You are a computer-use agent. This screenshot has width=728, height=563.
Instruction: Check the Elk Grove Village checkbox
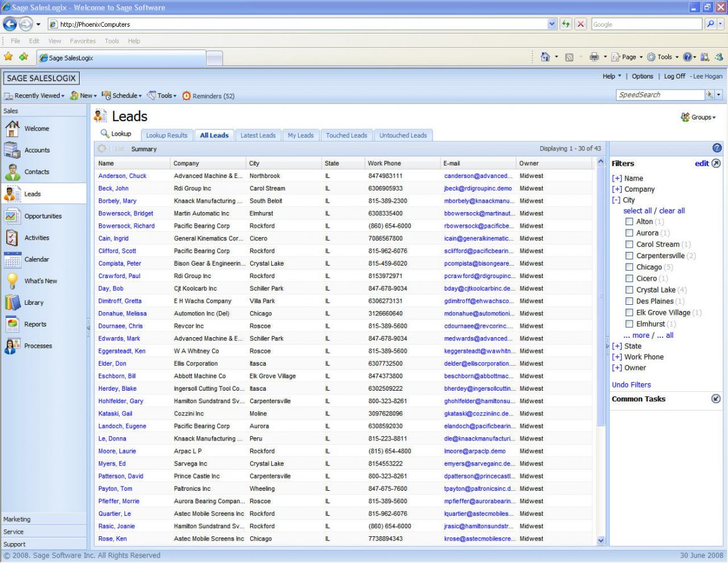click(x=629, y=312)
